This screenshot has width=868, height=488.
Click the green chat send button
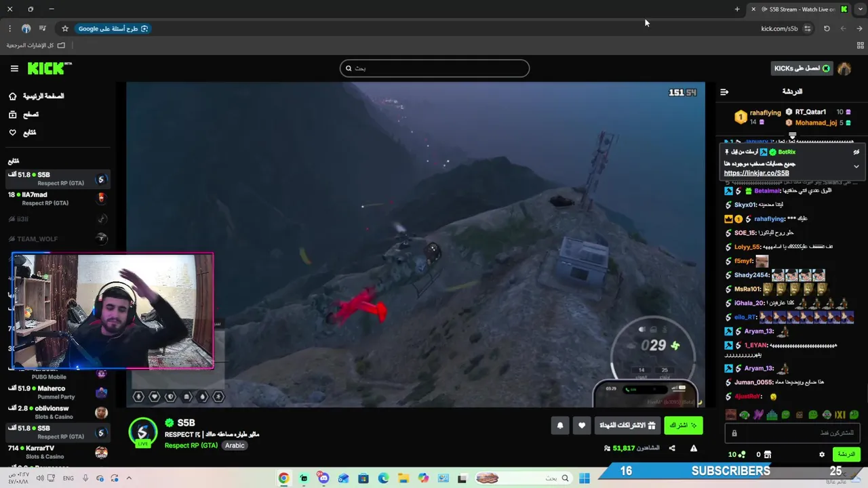pos(846,454)
